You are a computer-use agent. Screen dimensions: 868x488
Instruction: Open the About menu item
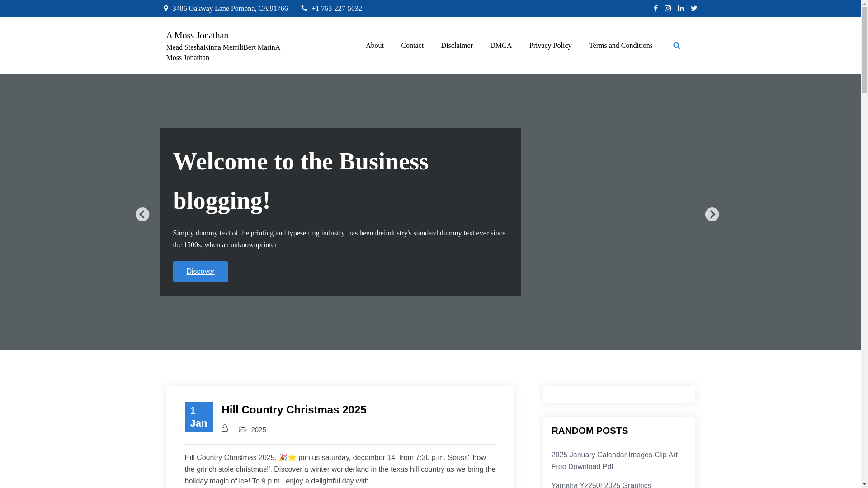[374, 46]
